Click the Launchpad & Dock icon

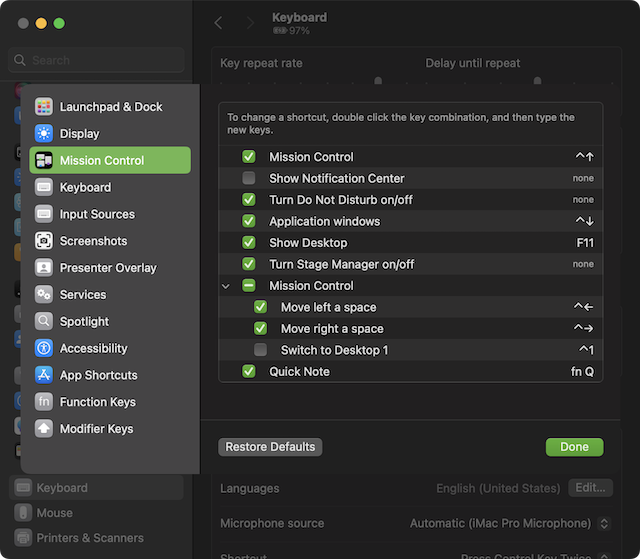pos(44,107)
